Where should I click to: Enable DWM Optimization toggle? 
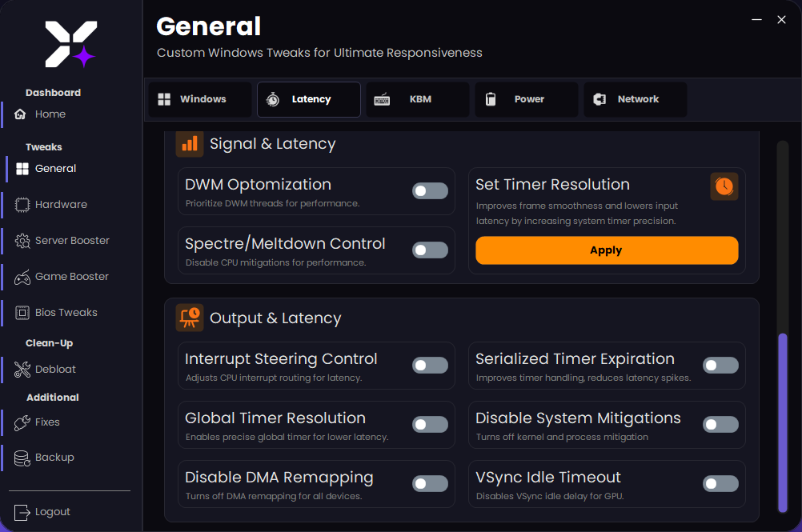pos(430,191)
